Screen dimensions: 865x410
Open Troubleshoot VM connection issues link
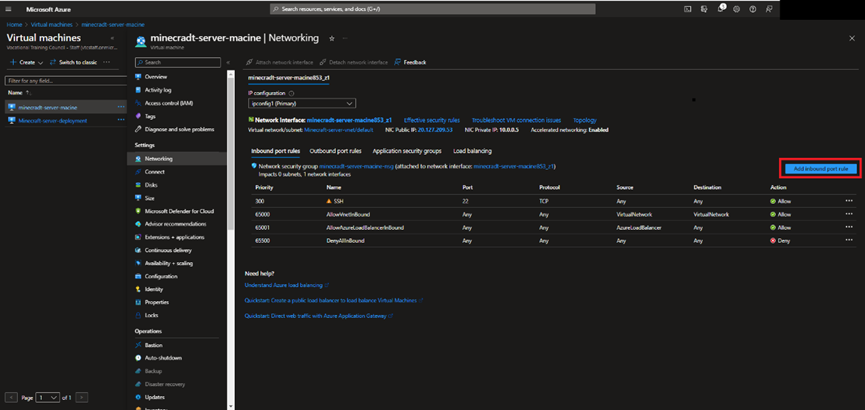tap(516, 120)
